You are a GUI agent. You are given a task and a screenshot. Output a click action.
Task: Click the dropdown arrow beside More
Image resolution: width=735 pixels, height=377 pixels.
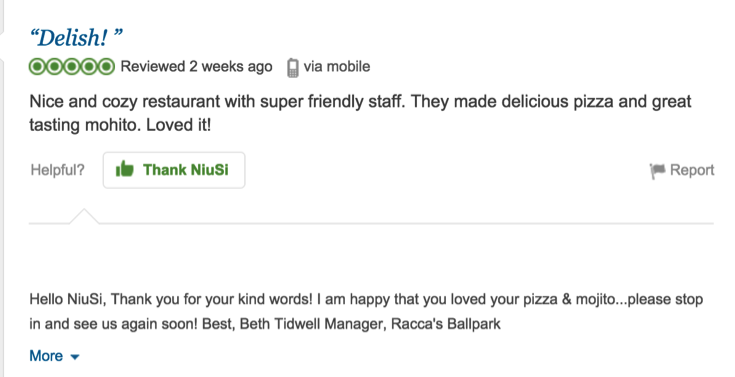pos(75,357)
